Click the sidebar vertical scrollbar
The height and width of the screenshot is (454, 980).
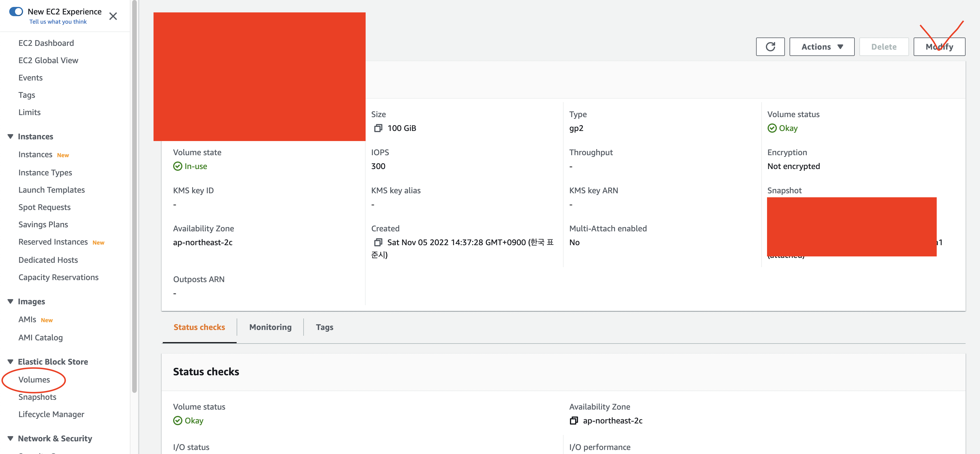tap(134, 190)
